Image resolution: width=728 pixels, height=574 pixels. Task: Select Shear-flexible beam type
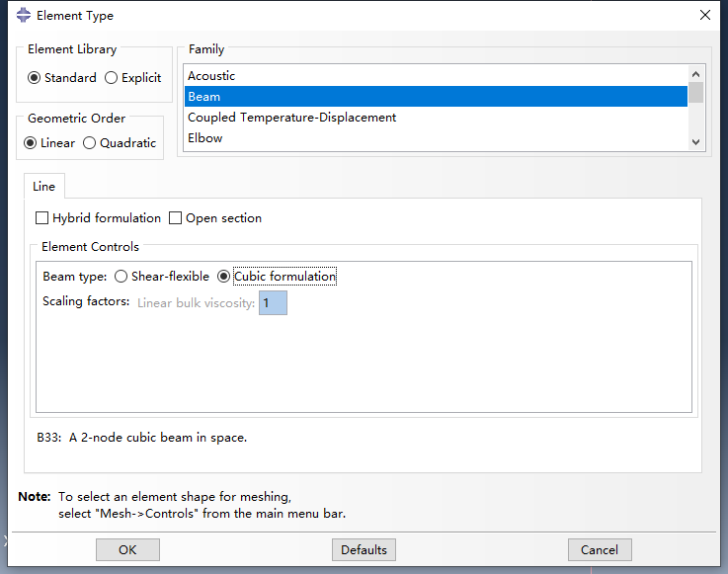pos(121,277)
